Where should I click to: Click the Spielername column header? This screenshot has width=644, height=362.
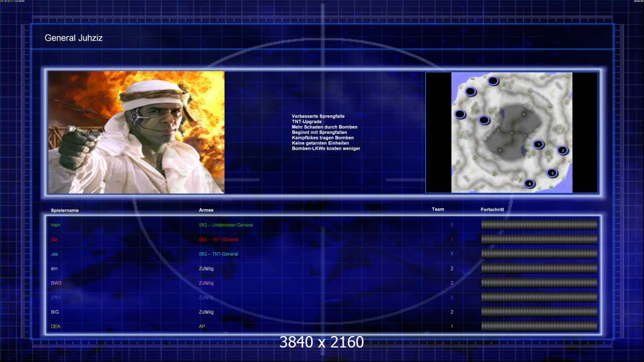pyautogui.click(x=65, y=211)
